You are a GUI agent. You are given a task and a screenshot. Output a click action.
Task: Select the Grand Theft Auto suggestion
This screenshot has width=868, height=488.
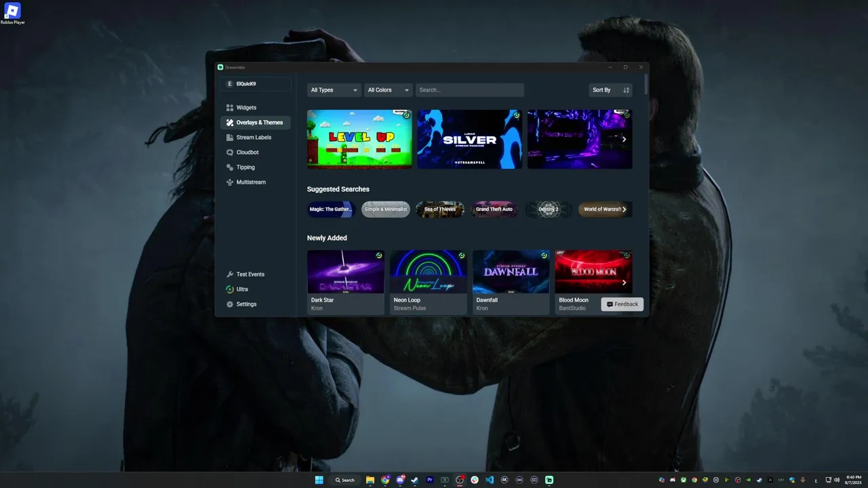[494, 209]
